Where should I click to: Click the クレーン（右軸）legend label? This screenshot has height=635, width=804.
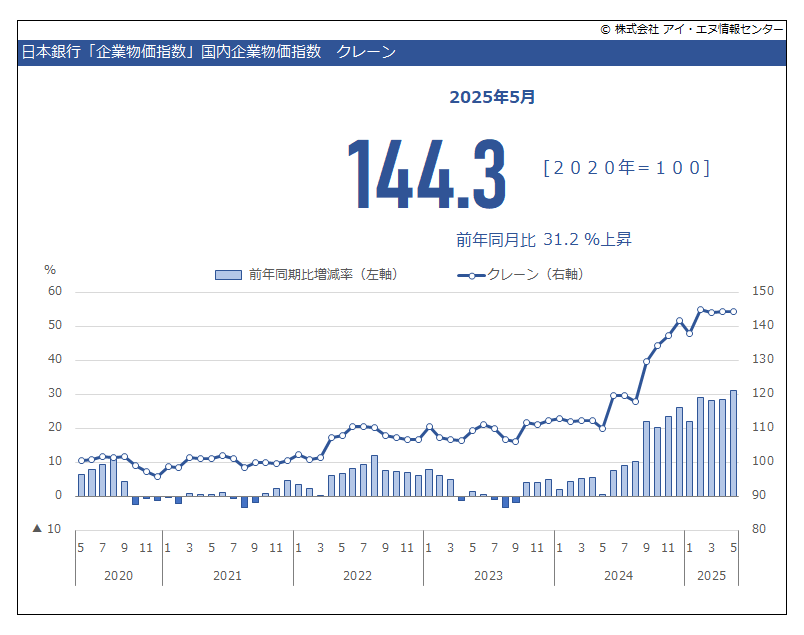(x=536, y=274)
